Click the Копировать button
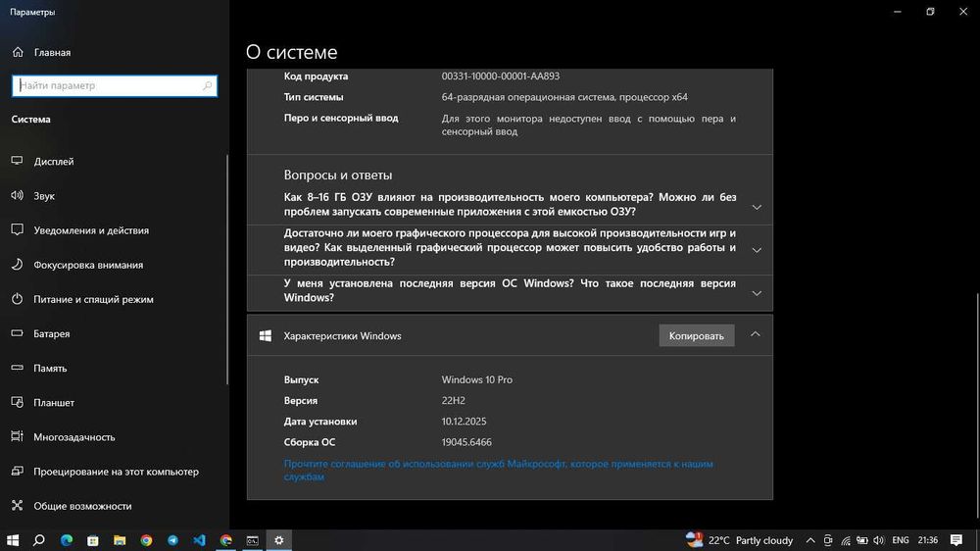The height and width of the screenshot is (551, 980). 696,336
